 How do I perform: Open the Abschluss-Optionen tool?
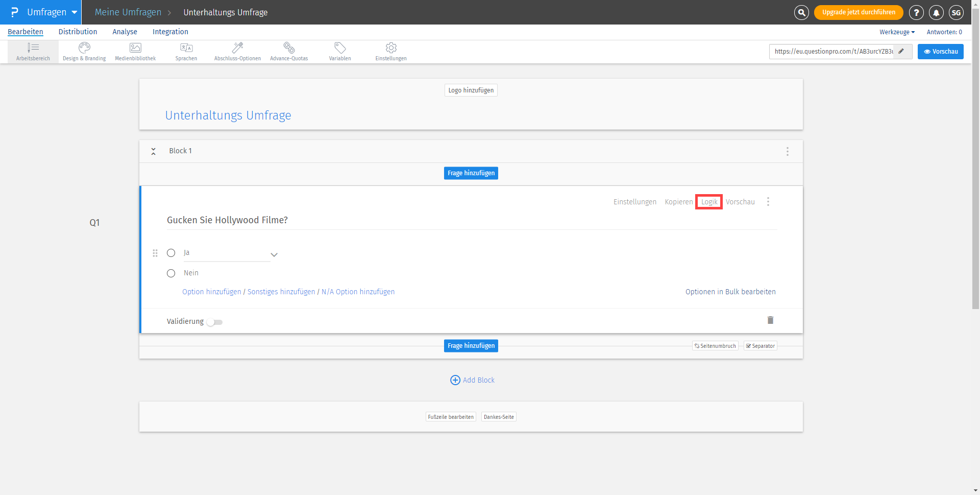(x=237, y=51)
